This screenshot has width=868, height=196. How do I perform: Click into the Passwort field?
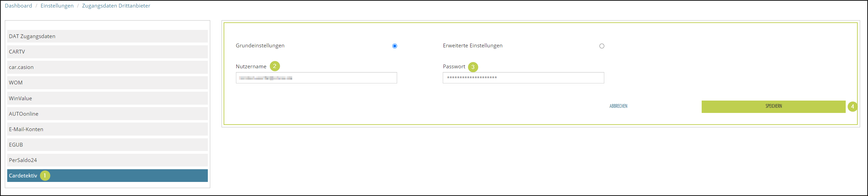coord(523,78)
